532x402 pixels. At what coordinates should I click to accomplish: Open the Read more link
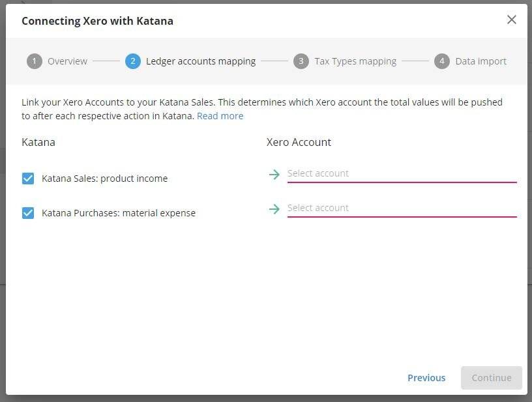click(x=220, y=116)
